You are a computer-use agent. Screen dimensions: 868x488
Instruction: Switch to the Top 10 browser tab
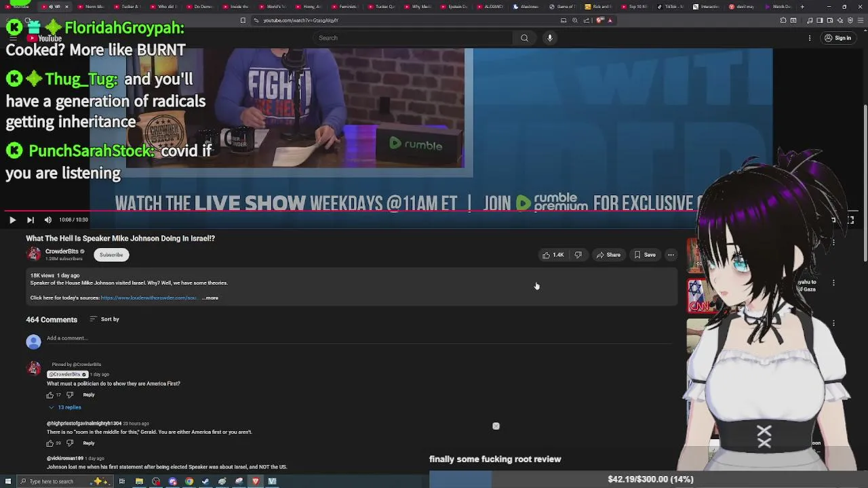point(634,7)
